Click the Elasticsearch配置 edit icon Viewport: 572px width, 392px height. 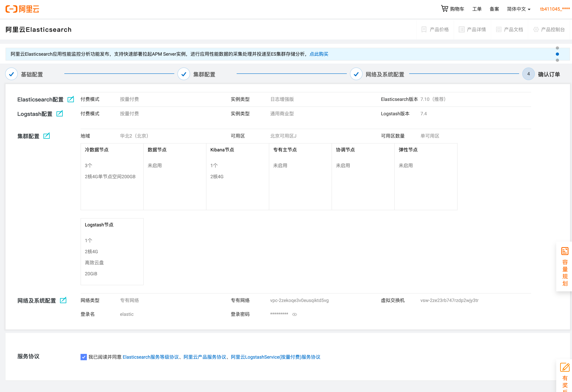click(71, 99)
